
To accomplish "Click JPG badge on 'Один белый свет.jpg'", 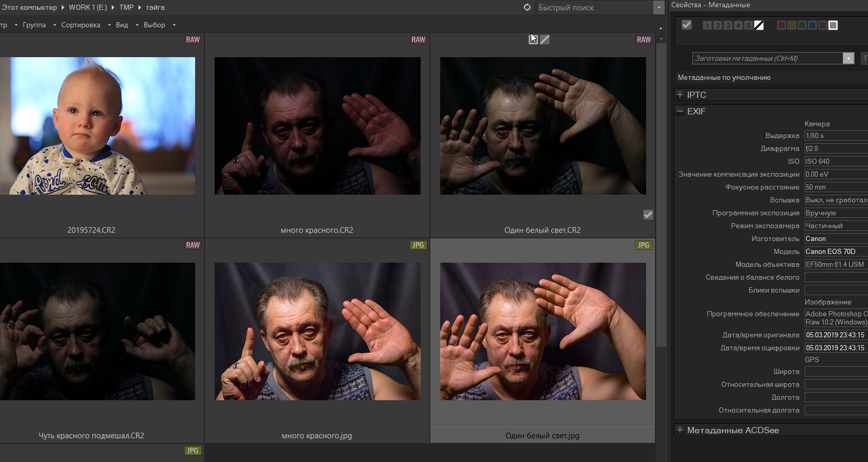I will (x=644, y=245).
